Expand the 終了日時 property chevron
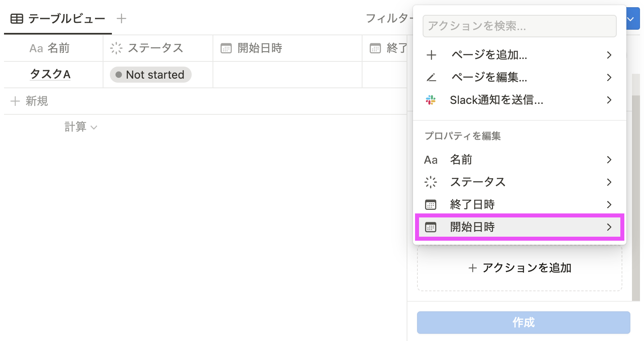Screen dimensions: 644x341 pos(609,205)
